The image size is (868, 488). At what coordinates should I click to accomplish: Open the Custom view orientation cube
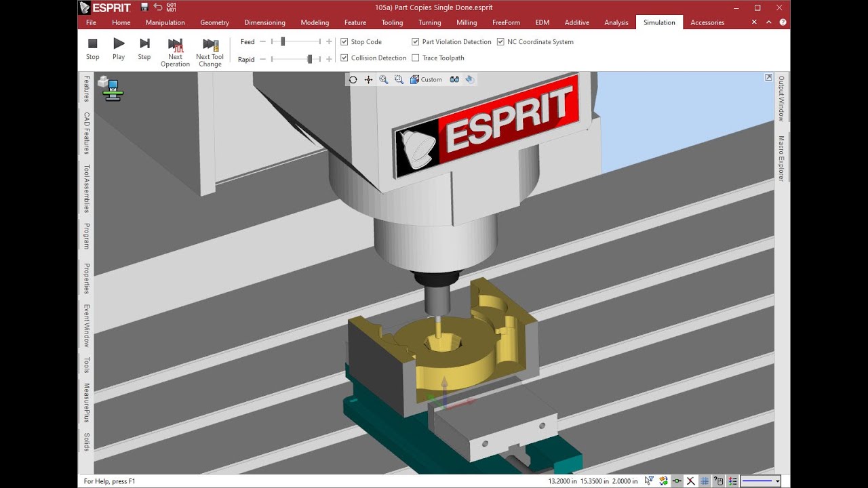click(426, 79)
